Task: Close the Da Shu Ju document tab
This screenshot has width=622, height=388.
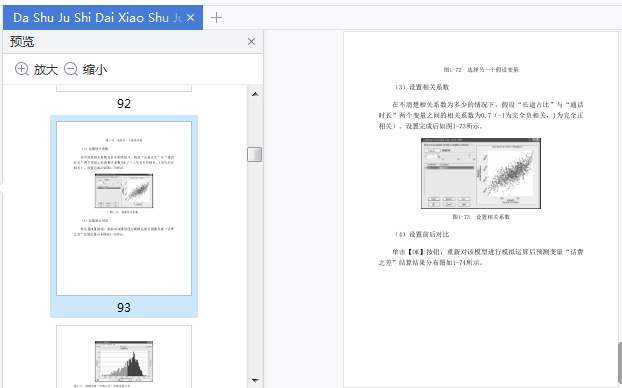Action: [x=190, y=17]
